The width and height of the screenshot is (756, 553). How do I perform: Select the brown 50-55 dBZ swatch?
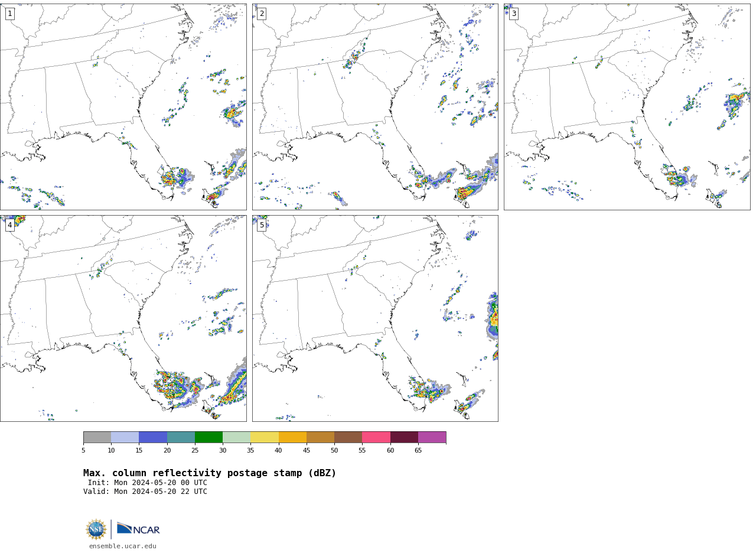coord(348,437)
